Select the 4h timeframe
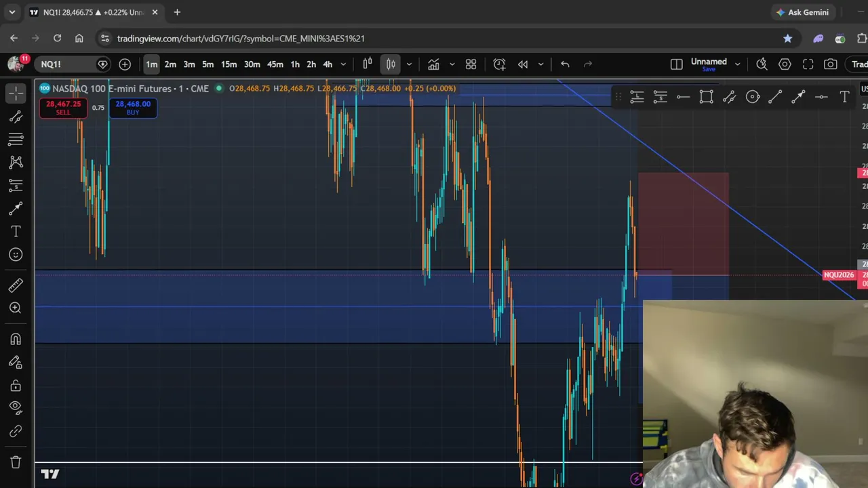Viewport: 868px width, 488px height. click(328, 64)
